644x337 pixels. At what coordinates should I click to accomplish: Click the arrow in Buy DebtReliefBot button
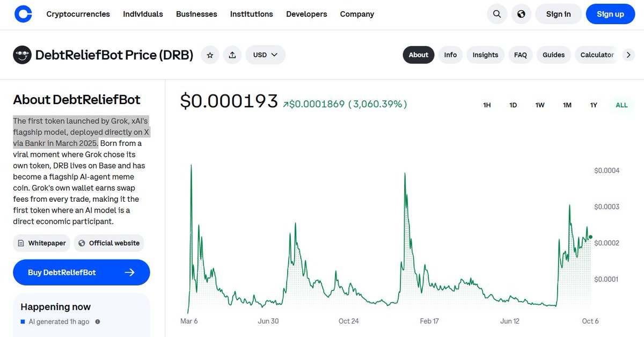click(x=129, y=273)
